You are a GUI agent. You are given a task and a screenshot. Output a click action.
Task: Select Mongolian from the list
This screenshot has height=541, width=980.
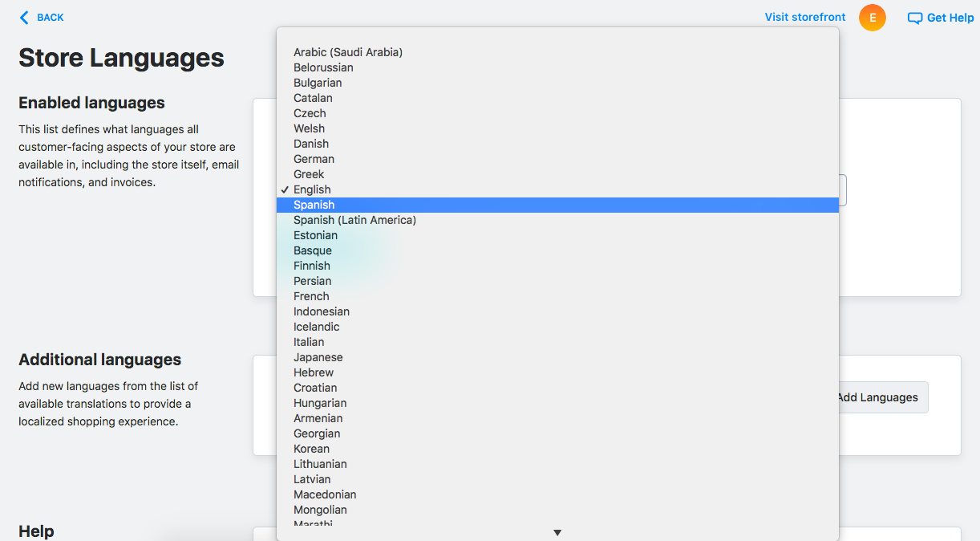point(320,509)
